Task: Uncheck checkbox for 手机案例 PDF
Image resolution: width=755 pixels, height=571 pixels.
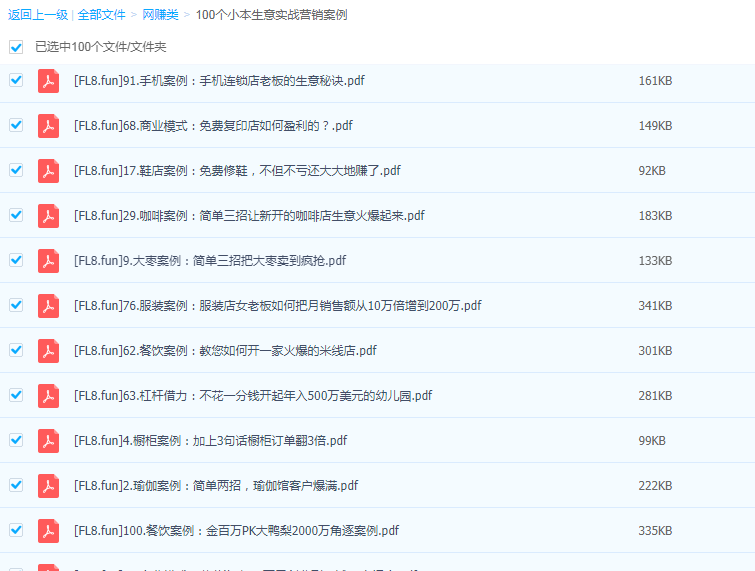Action: [16, 80]
